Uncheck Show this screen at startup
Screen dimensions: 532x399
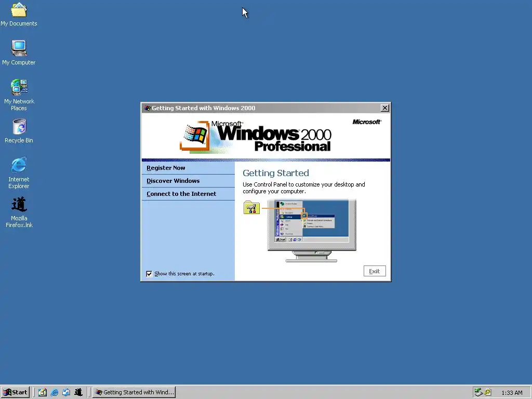click(149, 274)
